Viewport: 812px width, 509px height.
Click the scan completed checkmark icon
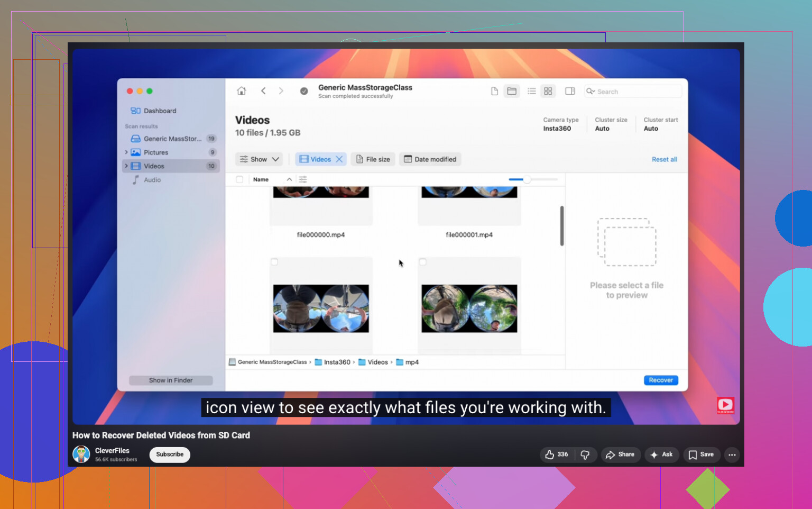click(304, 91)
